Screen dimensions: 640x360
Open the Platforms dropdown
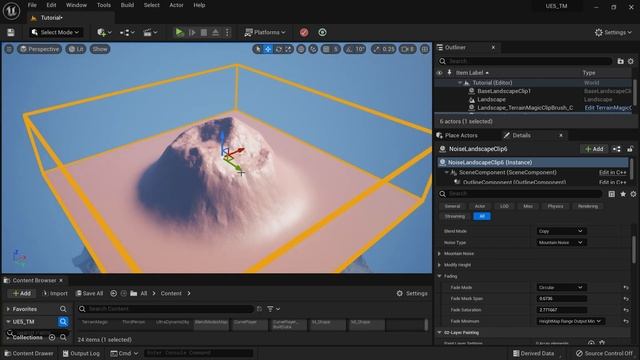(x=264, y=32)
